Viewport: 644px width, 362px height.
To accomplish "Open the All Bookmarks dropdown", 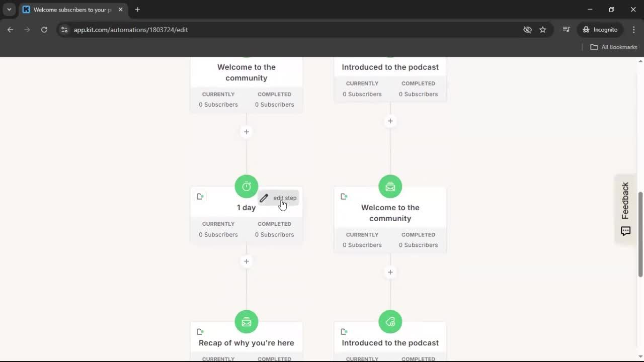I will click(x=613, y=47).
